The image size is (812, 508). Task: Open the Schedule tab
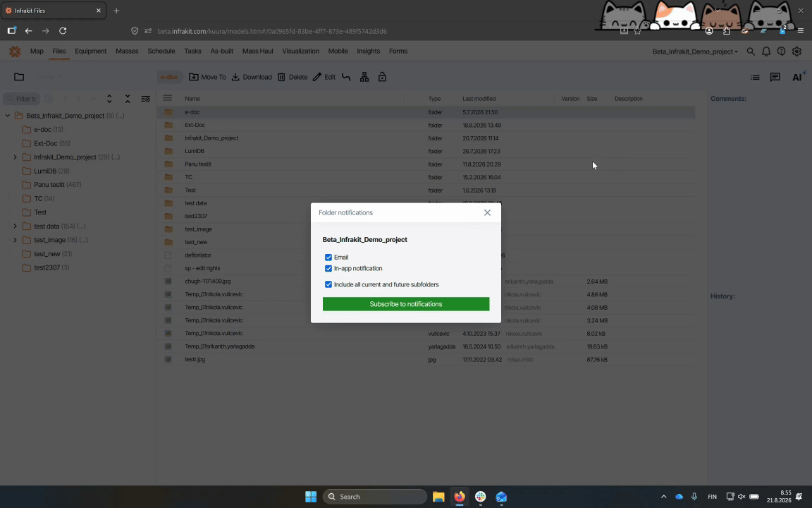click(161, 52)
